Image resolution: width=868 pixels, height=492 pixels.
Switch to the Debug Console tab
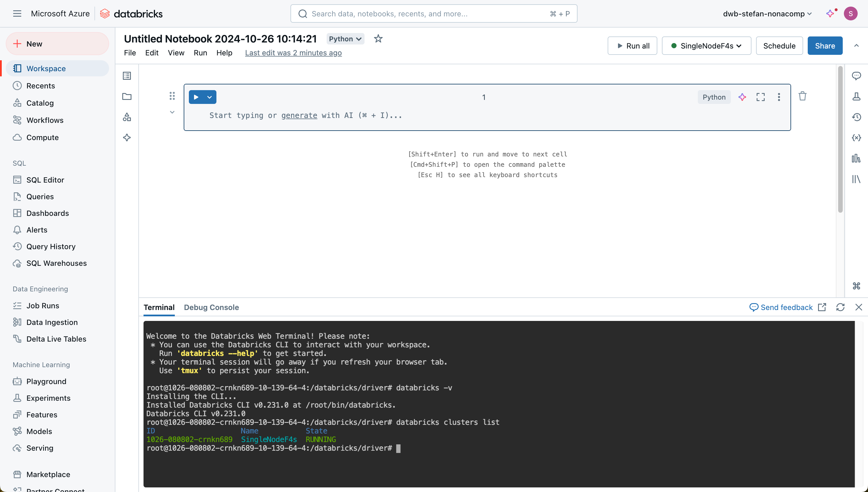(x=212, y=307)
